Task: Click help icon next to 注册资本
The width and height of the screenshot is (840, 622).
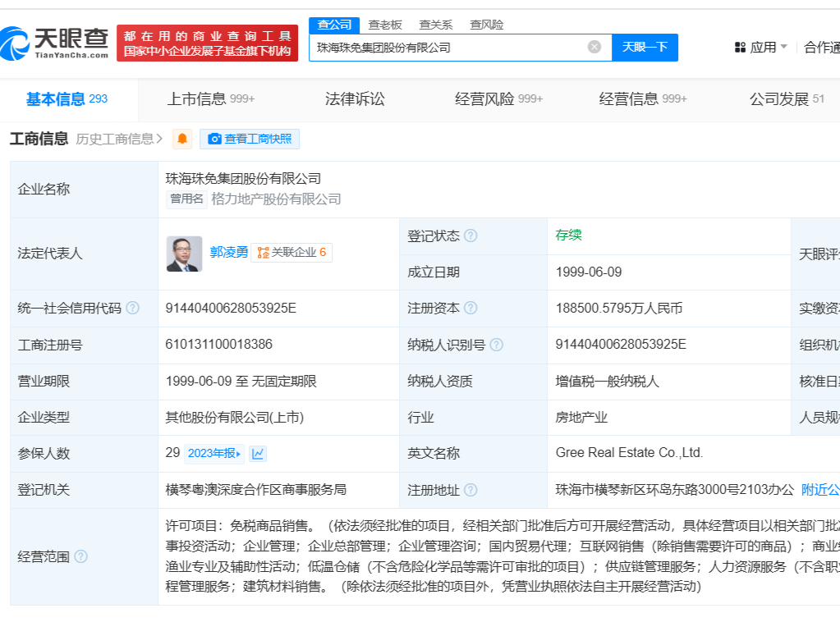Action: click(x=470, y=309)
